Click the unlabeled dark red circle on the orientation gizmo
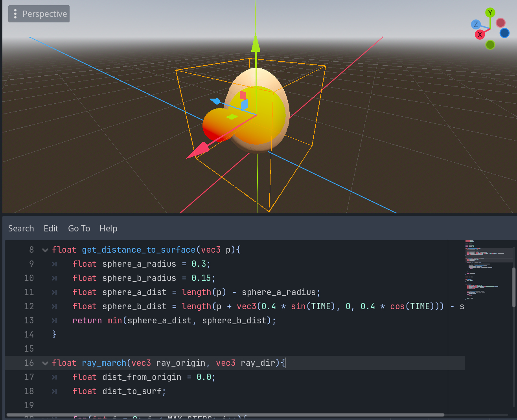This screenshot has width=517, height=420. click(x=500, y=23)
